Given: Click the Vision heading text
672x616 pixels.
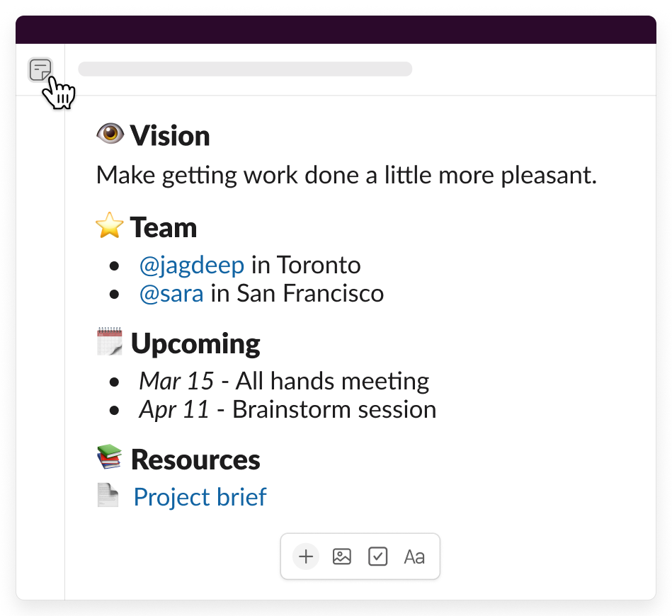Looking at the screenshot, I should pos(170,136).
